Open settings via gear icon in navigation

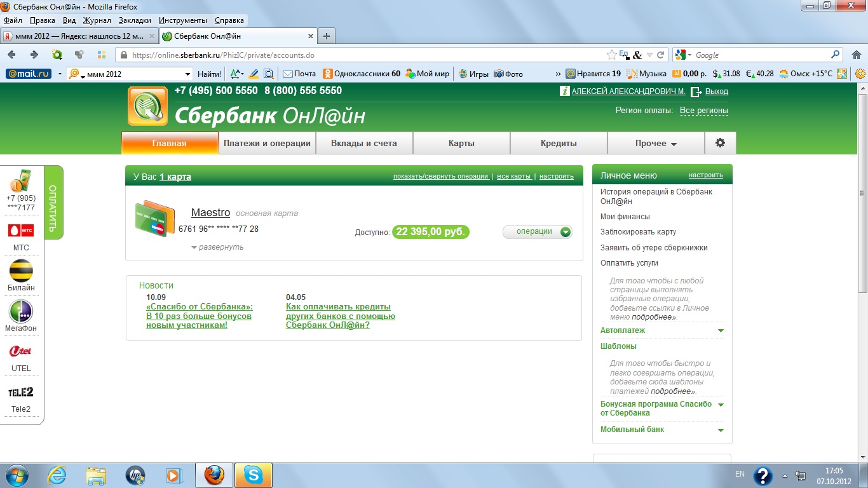[720, 143]
